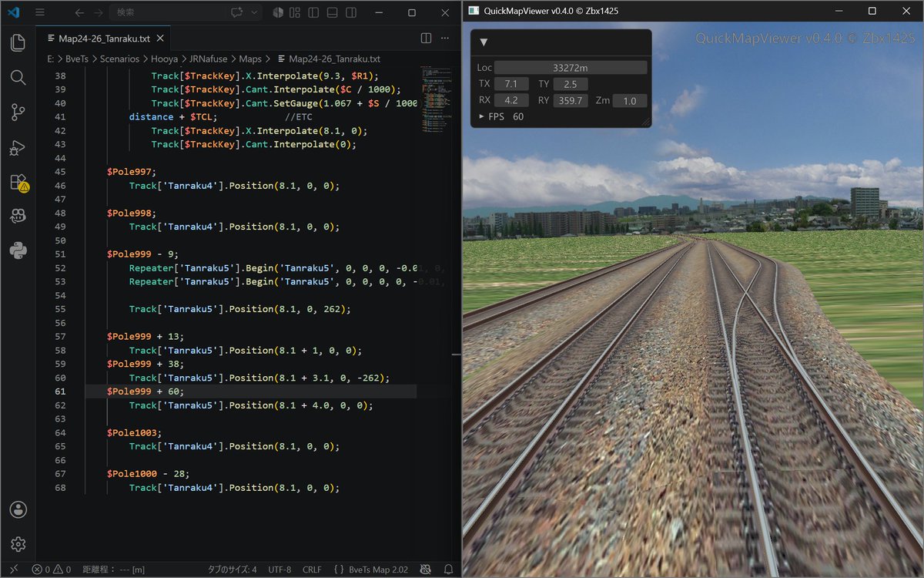The image size is (924, 578).
Task: Expand the FPS disclosure arrow
Action: coord(482,117)
